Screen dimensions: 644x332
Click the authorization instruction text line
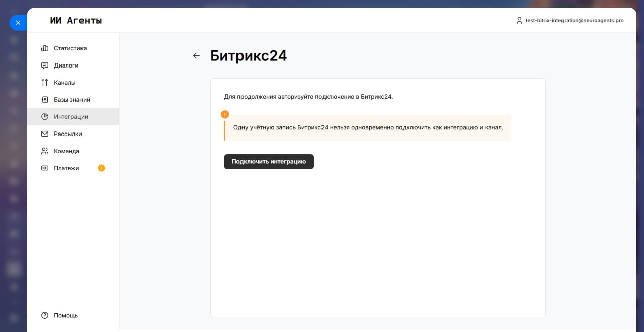pos(308,97)
